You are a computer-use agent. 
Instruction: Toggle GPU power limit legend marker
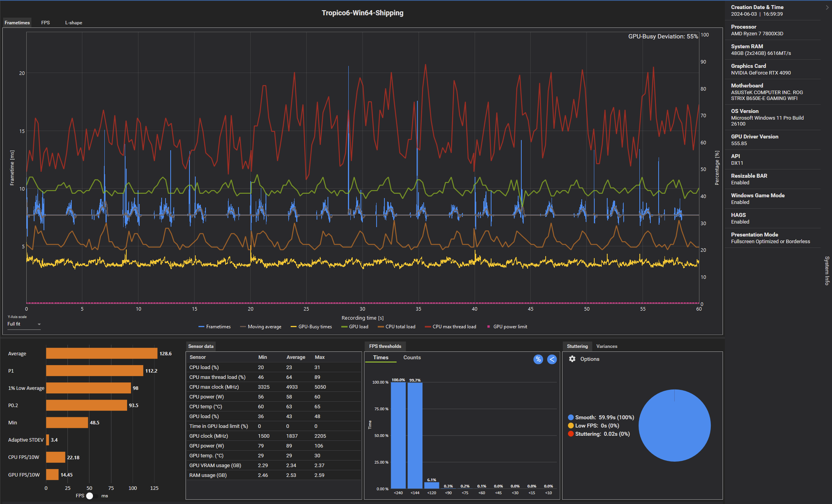tap(489, 327)
